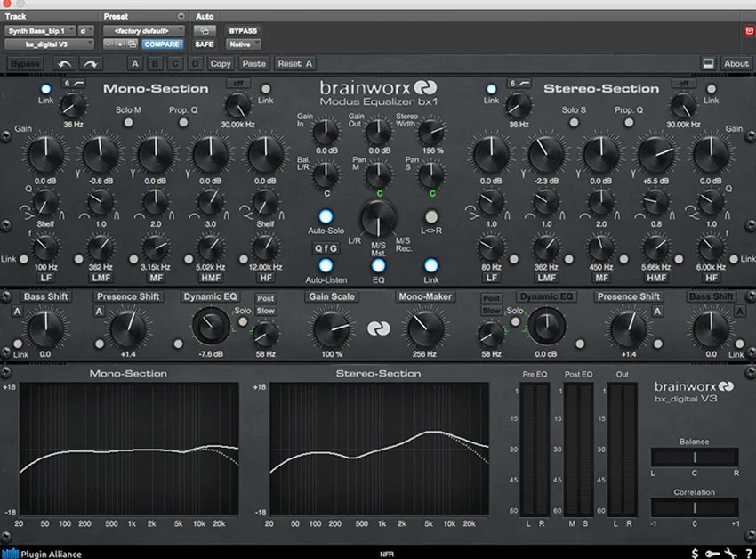Open the factory default preset dropdown
Screen dimensions: 756x559
[143, 30]
